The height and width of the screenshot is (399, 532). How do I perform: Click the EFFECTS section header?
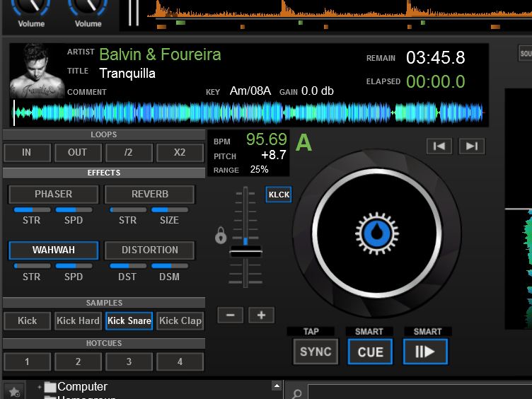pos(104,173)
